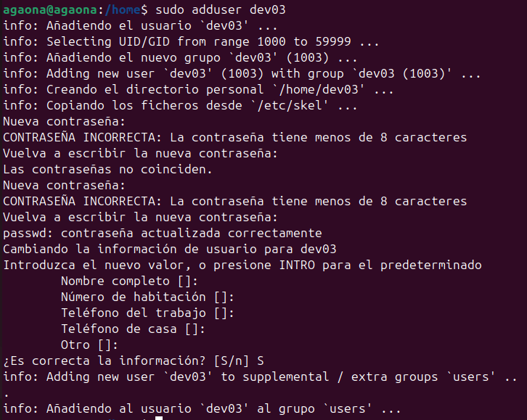
Task: Click the 'Teléfono del trabajo []:' field line
Action: click(x=147, y=313)
